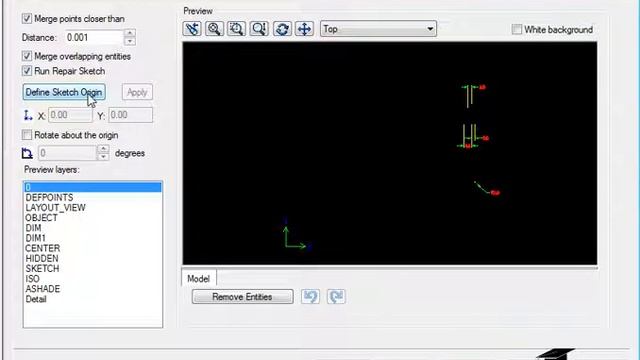Decrease rotation degrees with down arrow
Viewport: 640px width, 360px height.
(103, 157)
